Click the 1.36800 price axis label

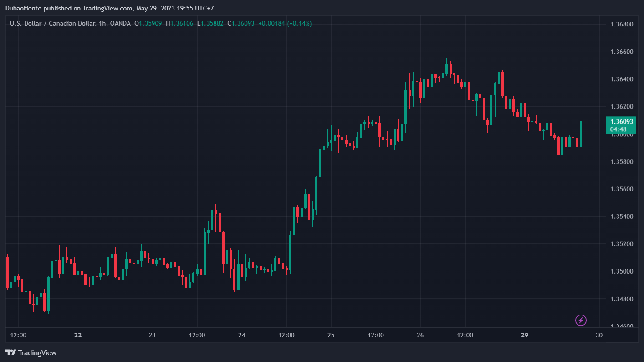tap(621, 24)
